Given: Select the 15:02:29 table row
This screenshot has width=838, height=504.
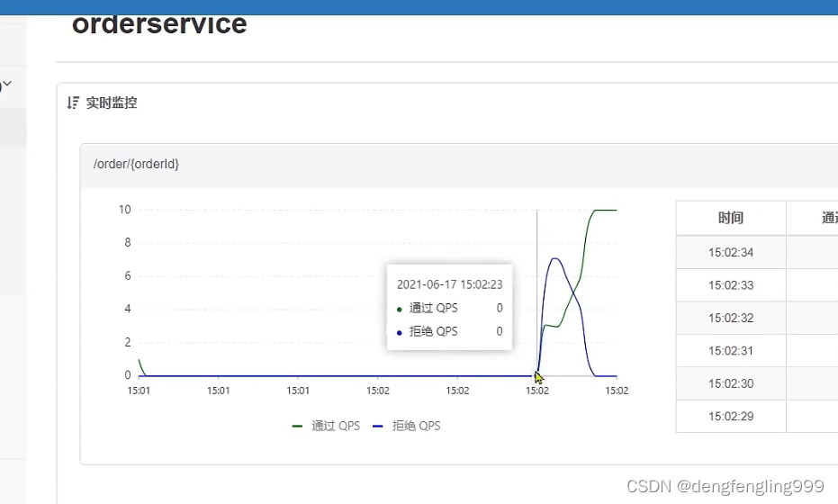Looking at the screenshot, I should pos(731,417).
